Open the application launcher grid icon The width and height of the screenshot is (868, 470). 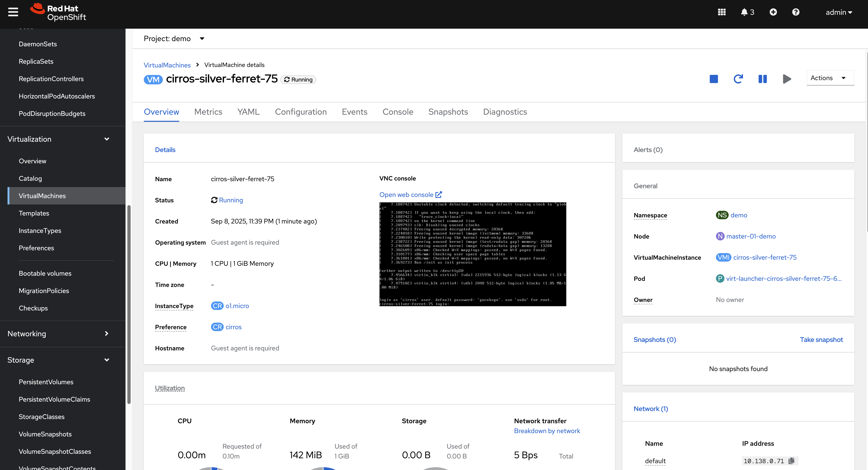click(x=721, y=12)
